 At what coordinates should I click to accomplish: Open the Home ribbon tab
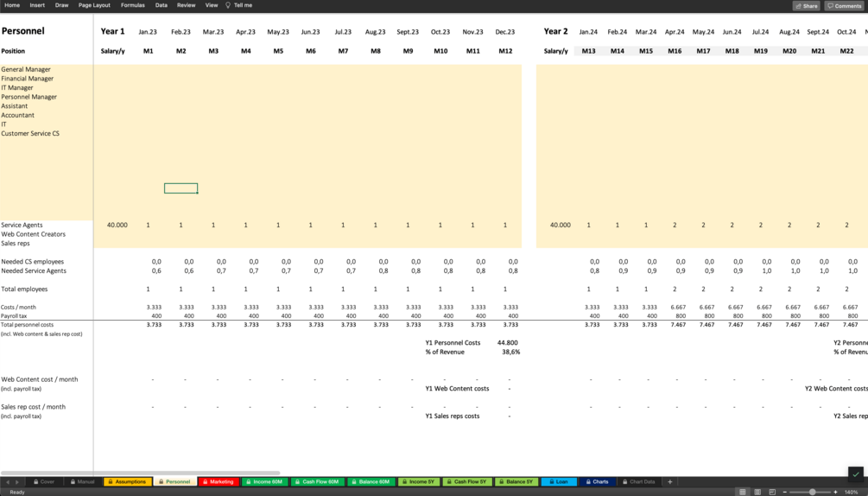click(x=12, y=5)
